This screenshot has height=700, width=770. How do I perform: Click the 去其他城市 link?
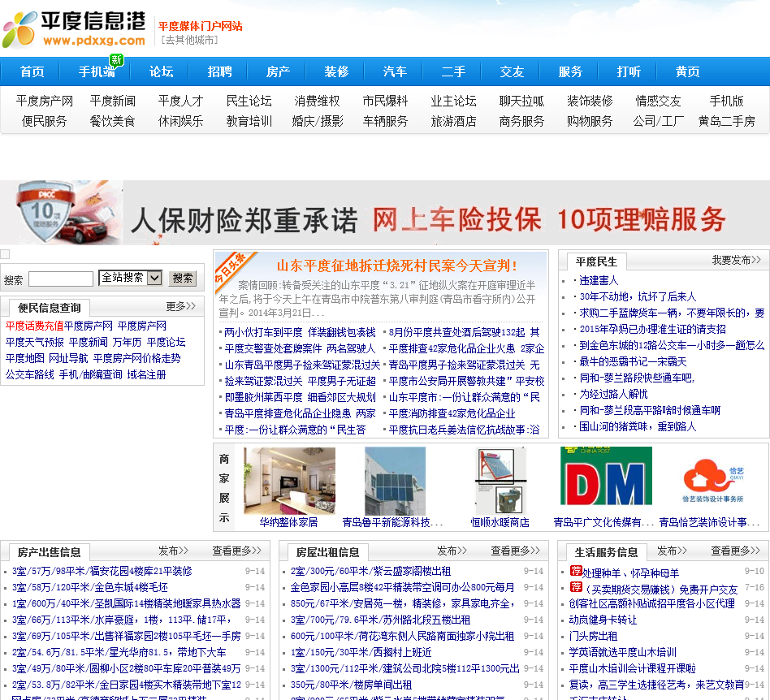tap(189, 41)
